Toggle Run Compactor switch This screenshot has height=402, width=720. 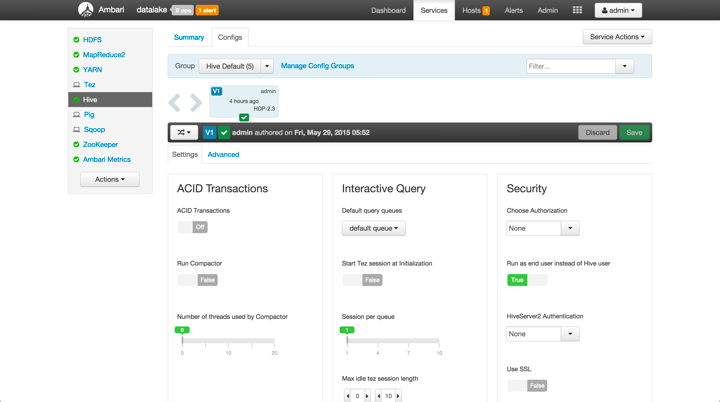pos(197,280)
